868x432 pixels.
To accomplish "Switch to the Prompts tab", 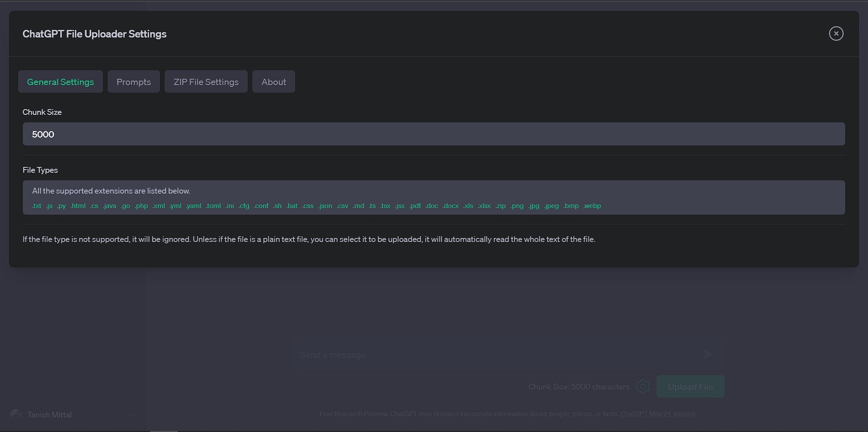I will click(x=134, y=81).
